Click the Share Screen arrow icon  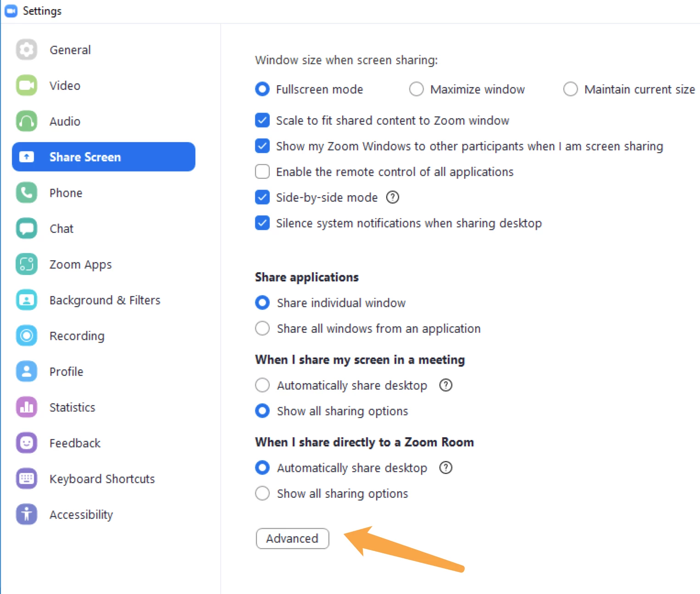27,157
